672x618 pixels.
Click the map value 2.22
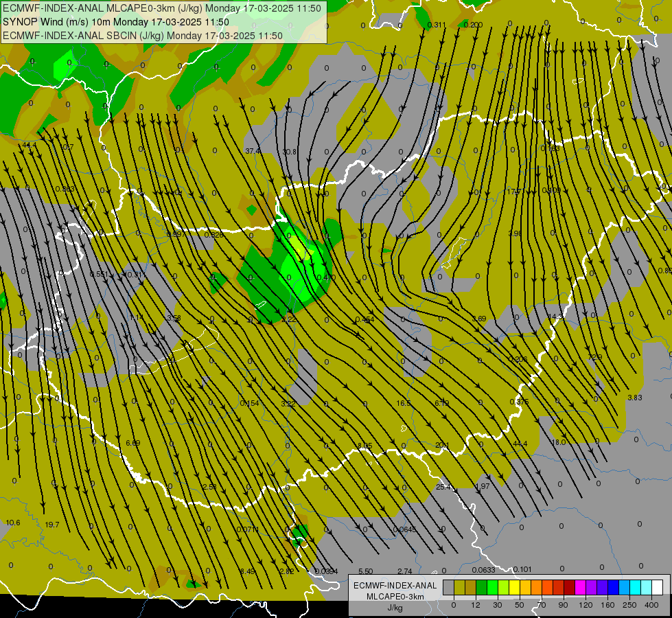(x=289, y=319)
